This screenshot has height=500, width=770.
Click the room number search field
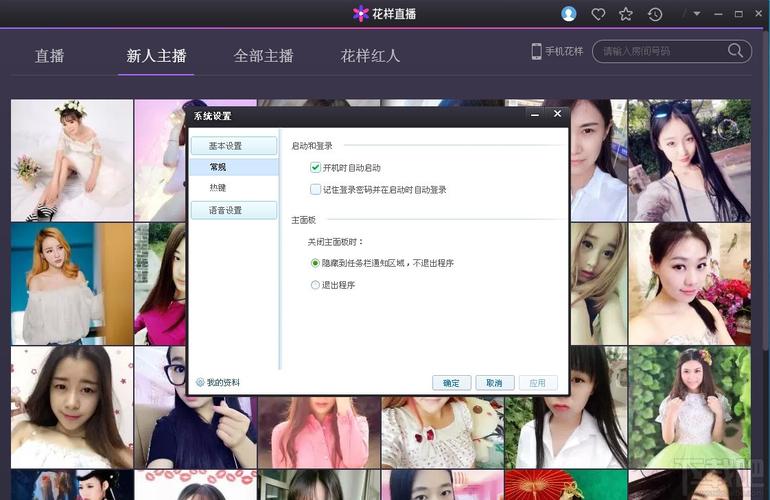pyautogui.click(x=660, y=51)
